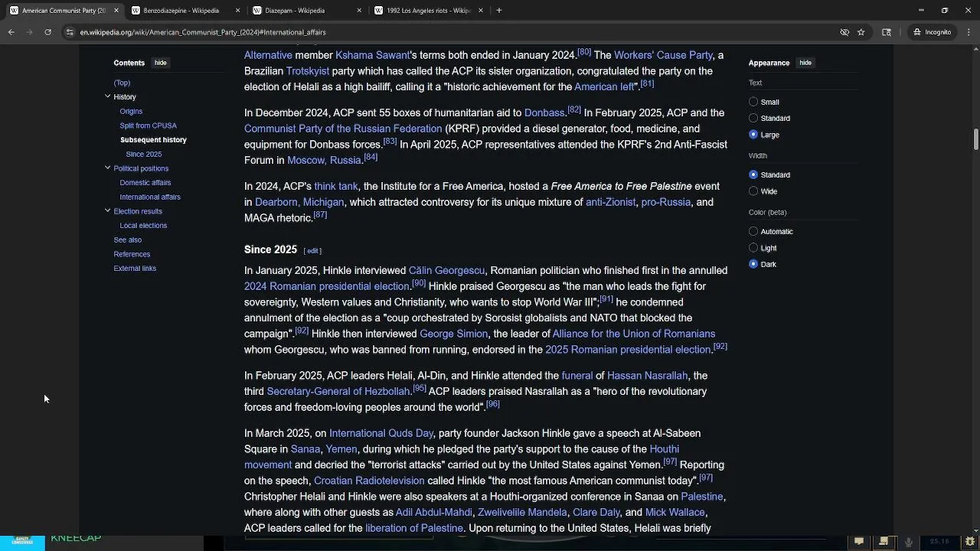The height and width of the screenshot is (551, 980).
Task: Go to See also in Contents
Action: pos(128,240)
